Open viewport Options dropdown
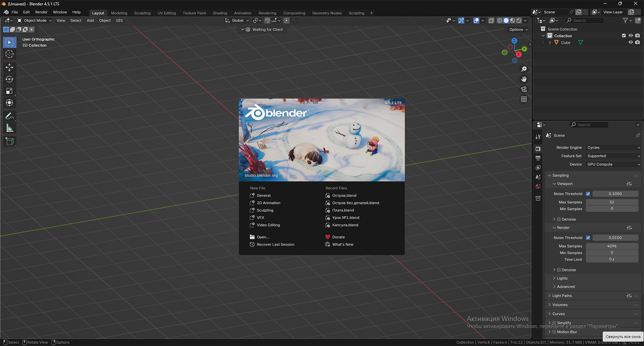 click(518, 30)
